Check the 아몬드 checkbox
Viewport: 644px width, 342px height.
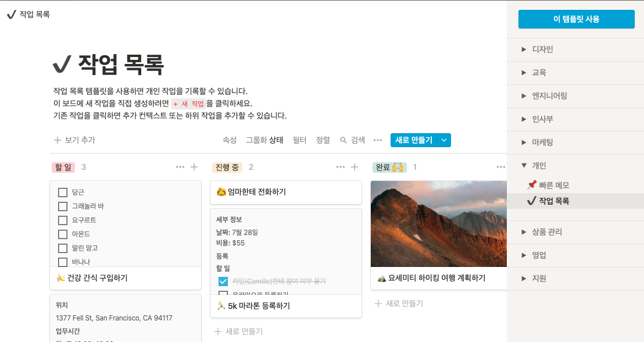62,234
